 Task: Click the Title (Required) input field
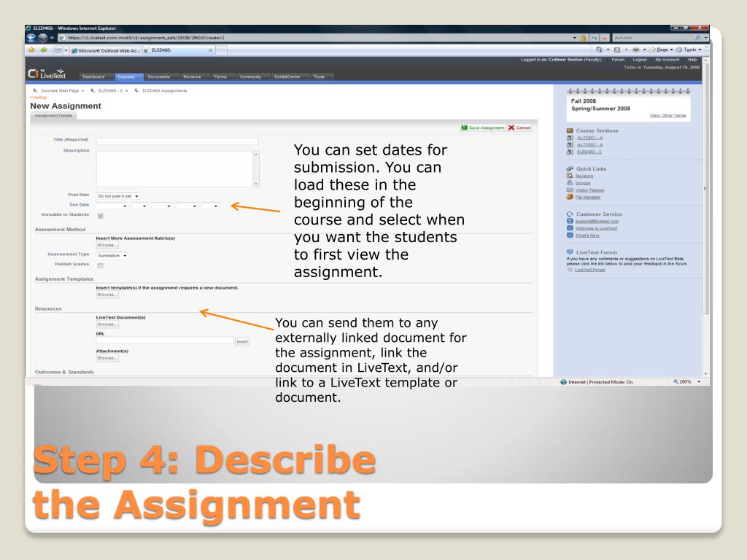click(177, 141)
